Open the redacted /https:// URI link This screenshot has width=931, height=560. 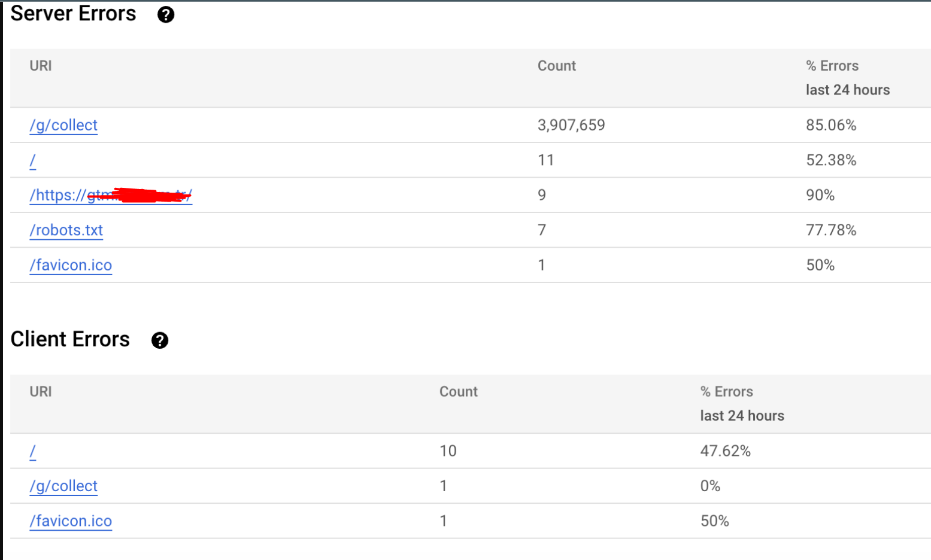click(x=111, y=195)
